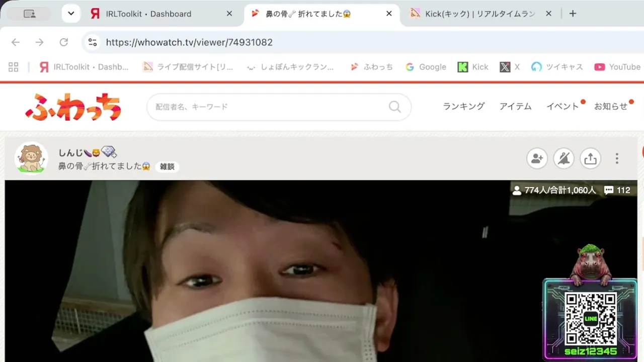Open the three-dot more options menu
The height and width of the screenshot is (362, 644).
point(617,159)
